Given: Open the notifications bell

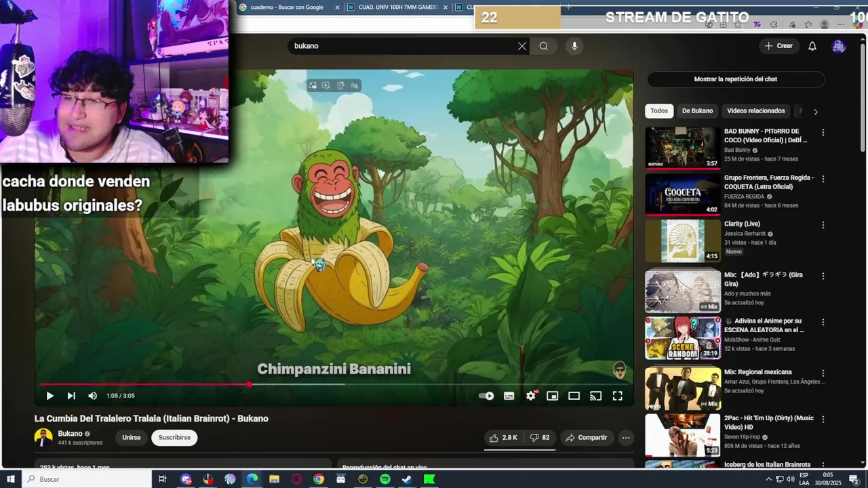Looking at the screenshot, I should click(x=812, y=46).
